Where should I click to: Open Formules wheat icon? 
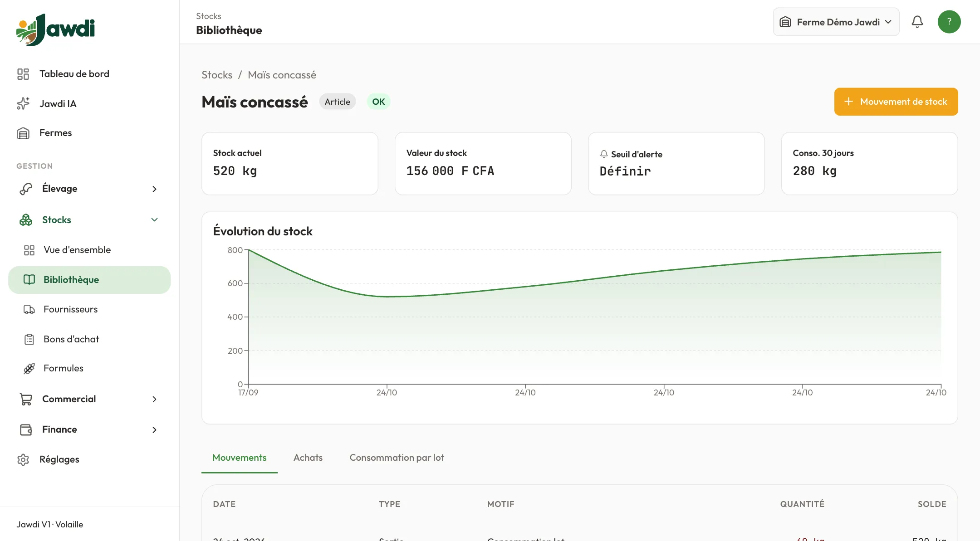coord(29,368)
